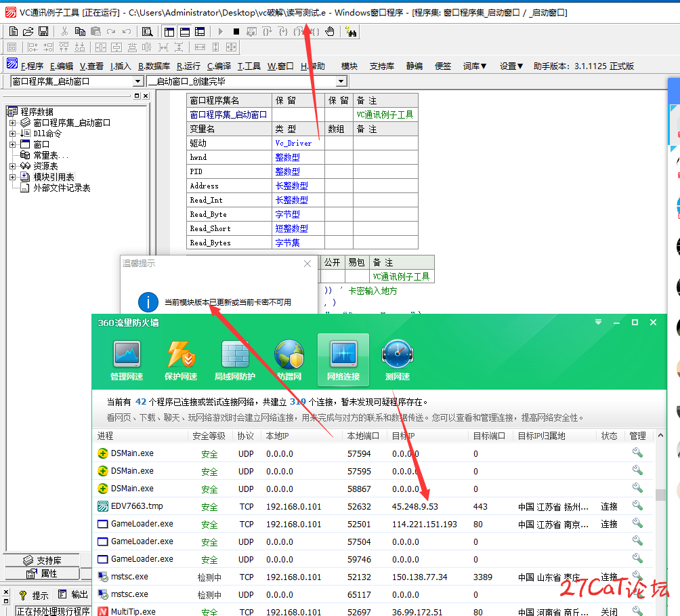Expand the 资源表 tree node

13,166
